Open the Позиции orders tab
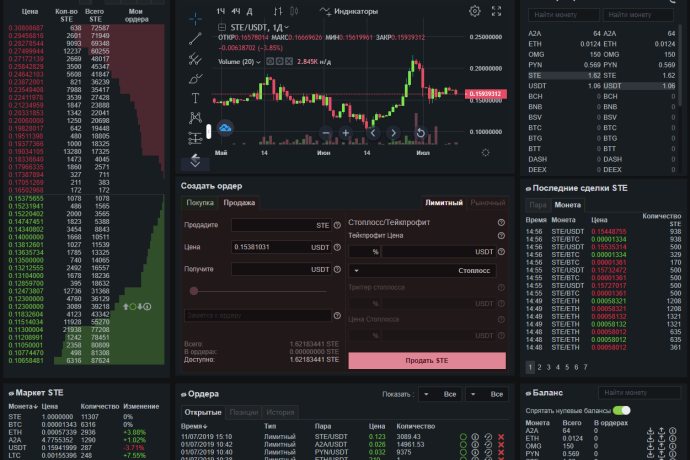 point(244,412)
